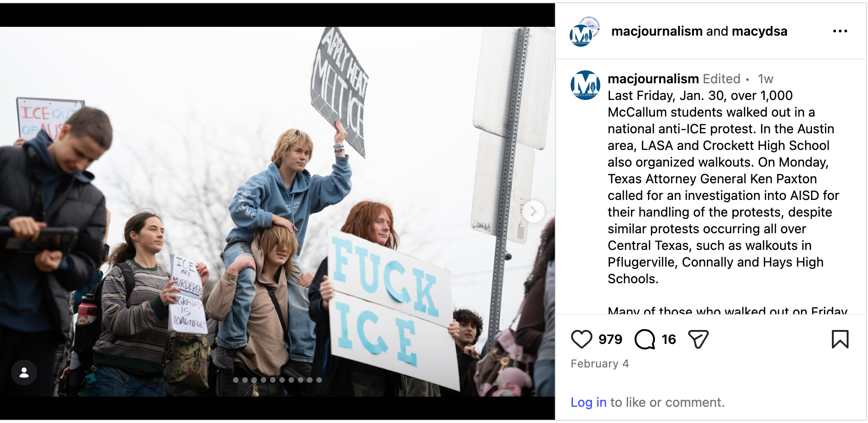
Task: Share the post via paper plane icon
Action: pyautogui.click(x=698, y=339)
